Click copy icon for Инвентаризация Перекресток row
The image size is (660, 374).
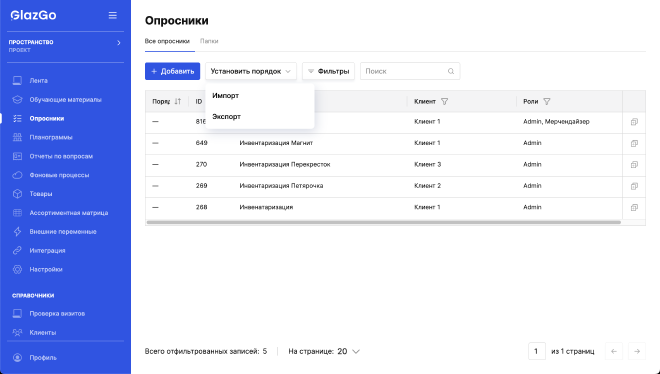[x=634, y=165]
